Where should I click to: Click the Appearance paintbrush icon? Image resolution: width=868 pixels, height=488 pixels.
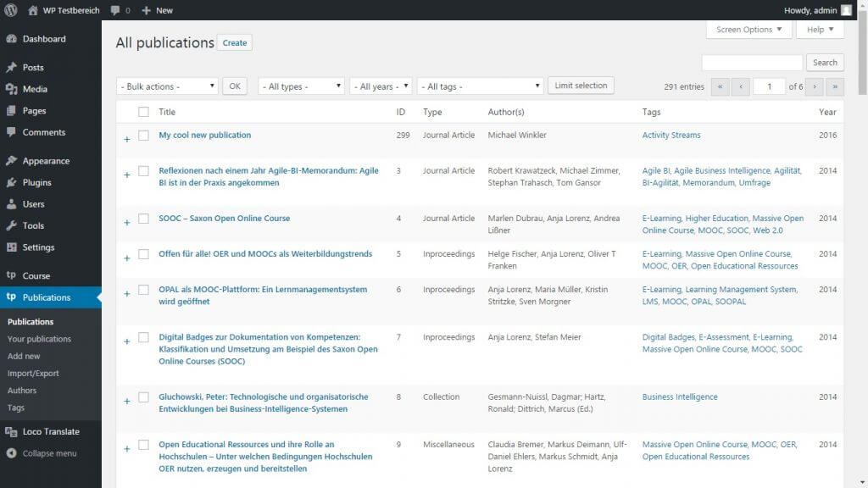(11, 161)
